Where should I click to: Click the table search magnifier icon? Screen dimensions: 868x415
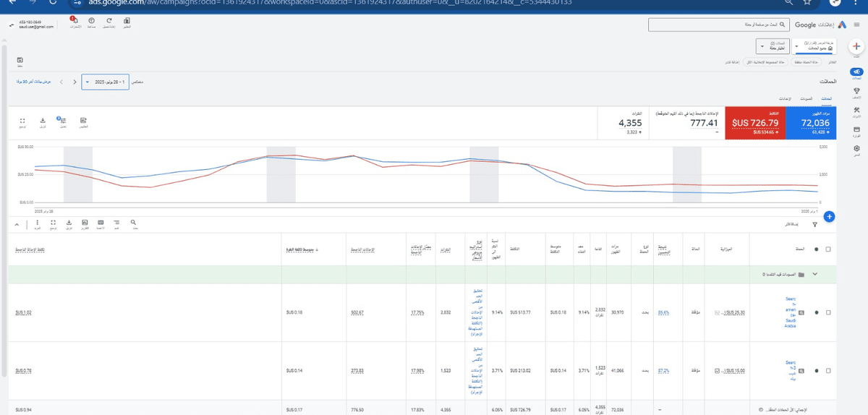(x=134, y=223)
